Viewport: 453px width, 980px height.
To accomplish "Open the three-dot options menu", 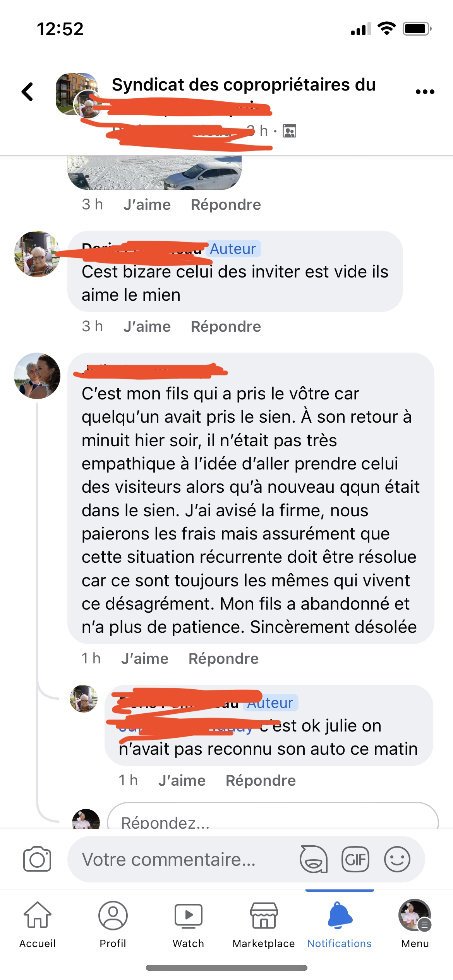I will (425, 92).
